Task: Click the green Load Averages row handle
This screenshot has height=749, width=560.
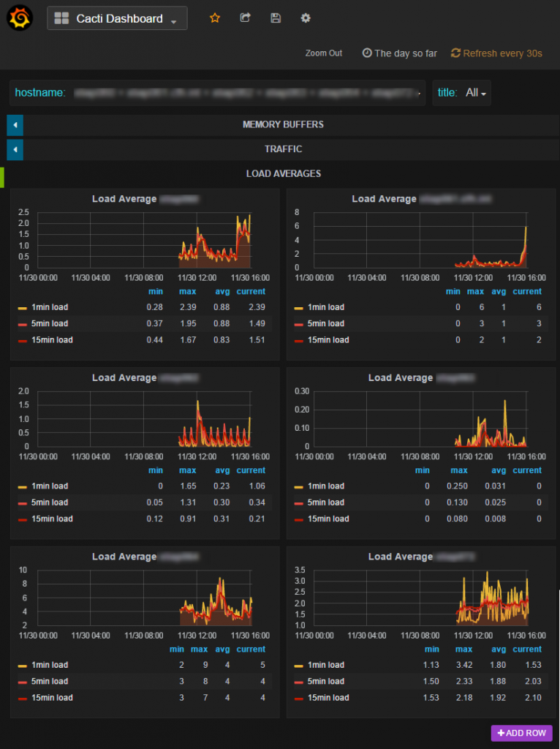Action: (2, 177)
